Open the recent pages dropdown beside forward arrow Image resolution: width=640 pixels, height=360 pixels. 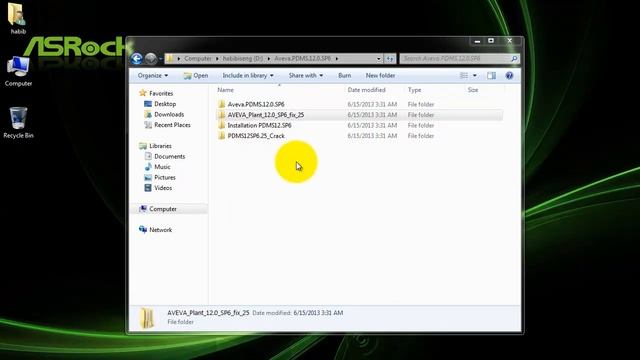[160, 59]
